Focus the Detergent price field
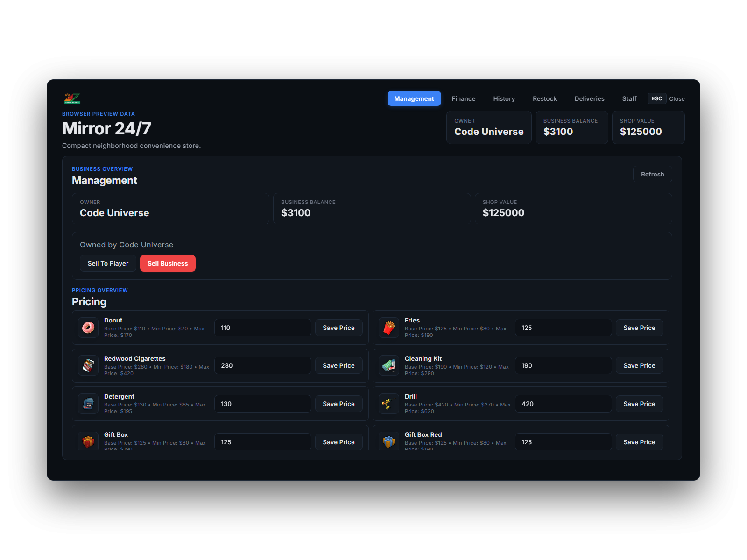This screenshot has width=747, height=560. pyautogui.click(x=263, y=404)
